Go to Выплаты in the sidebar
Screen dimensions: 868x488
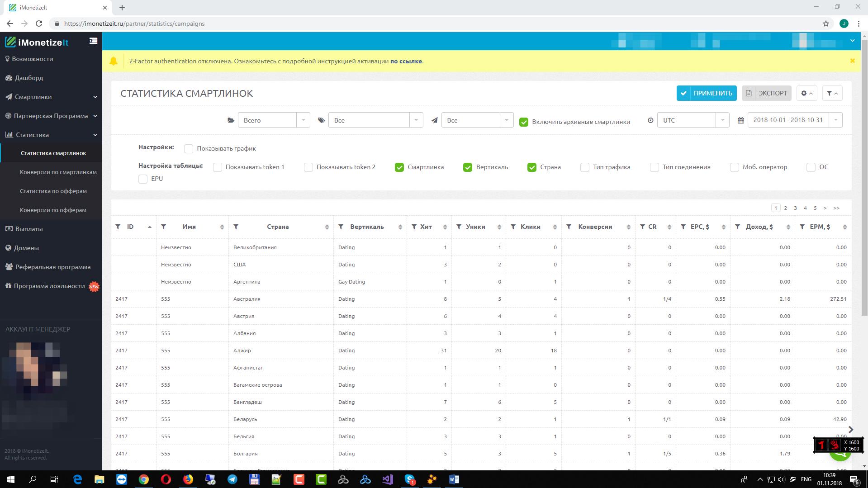pyautogui.click(x=29, y=229)
